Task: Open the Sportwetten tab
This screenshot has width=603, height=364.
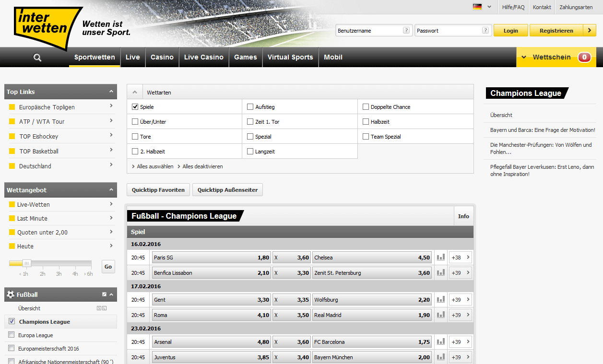Action: (95, 57)
